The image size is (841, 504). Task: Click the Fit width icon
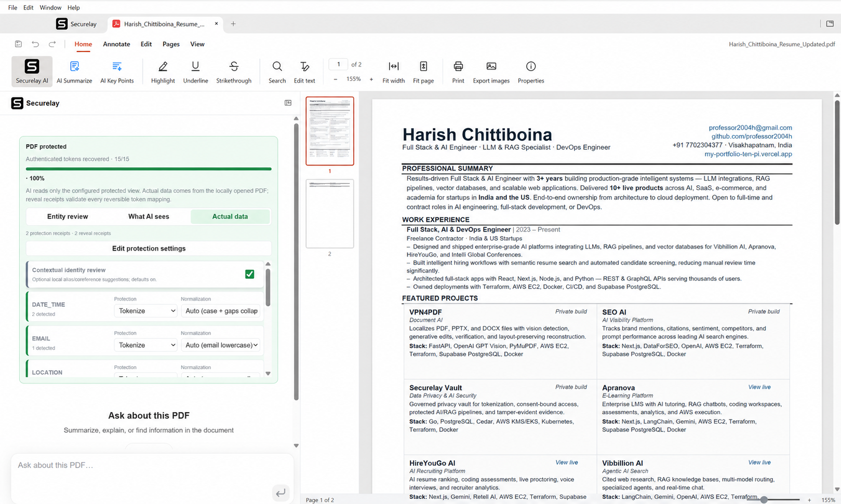393,72
